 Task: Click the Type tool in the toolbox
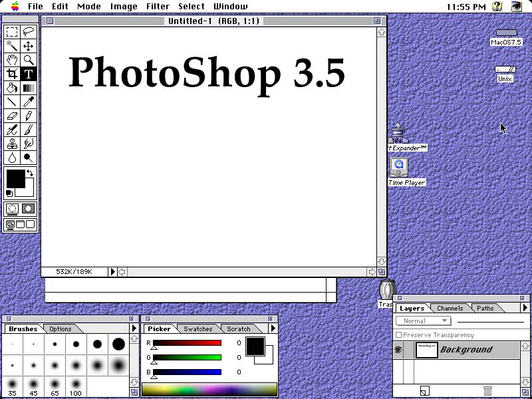[x=29, y=74]
